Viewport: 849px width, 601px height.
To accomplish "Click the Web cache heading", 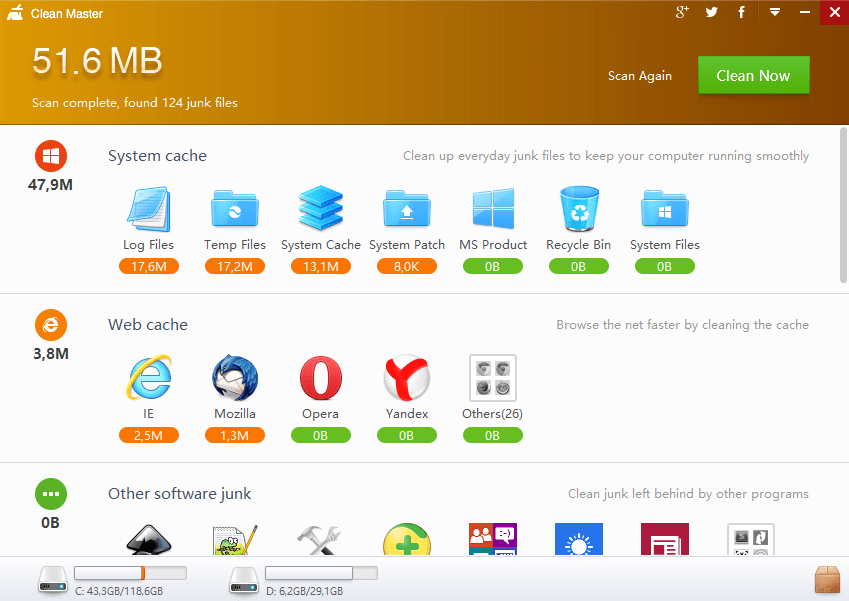I will click(148, 325).
